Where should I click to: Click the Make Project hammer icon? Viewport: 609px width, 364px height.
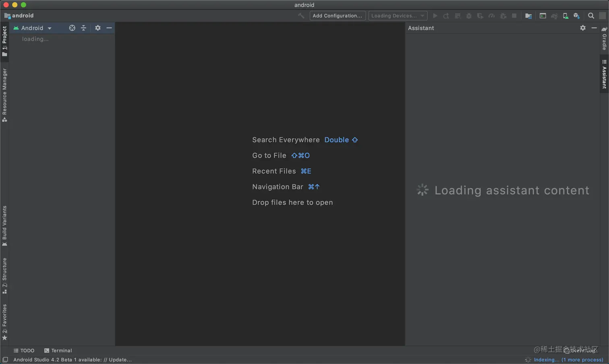(301, 16)
